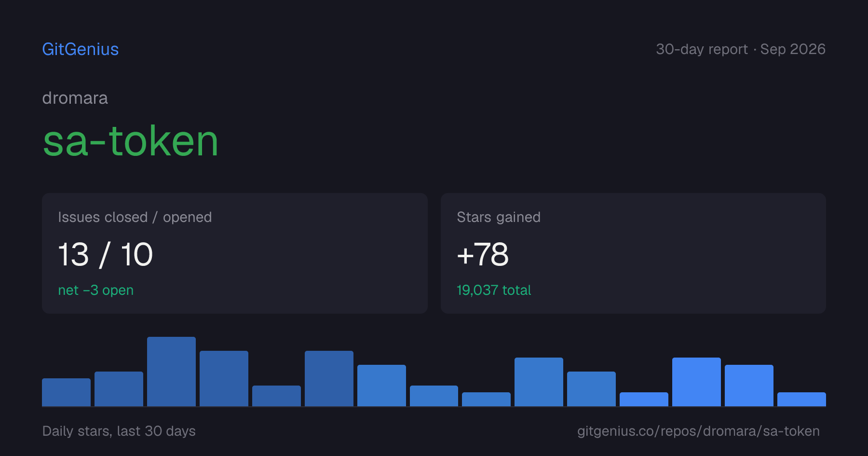Click the tallest bar in the chart

171,372
